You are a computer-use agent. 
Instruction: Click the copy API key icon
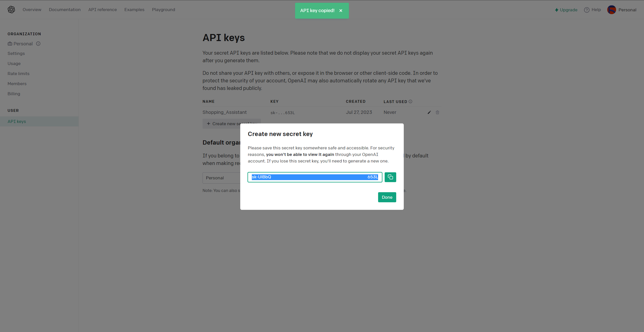pyautogui.click(x=390, y=177)
